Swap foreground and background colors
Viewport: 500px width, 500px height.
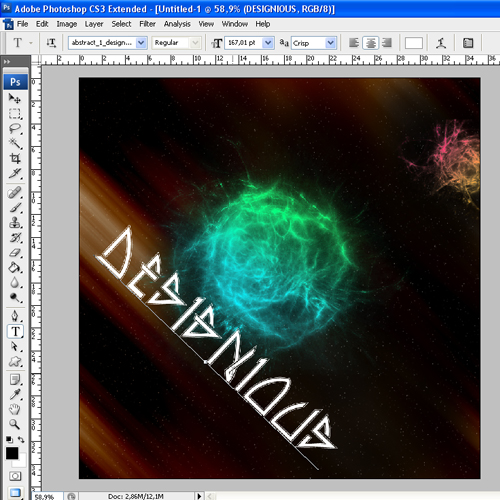pyautogui.click(x=21, y=440)
